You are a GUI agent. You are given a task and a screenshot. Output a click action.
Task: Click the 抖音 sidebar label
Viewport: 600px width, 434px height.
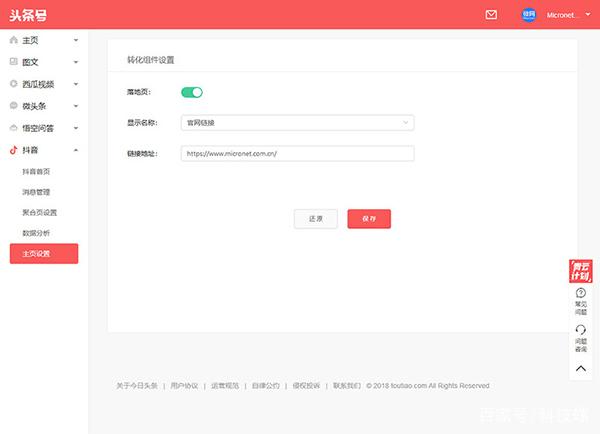(x=30, y=150)
